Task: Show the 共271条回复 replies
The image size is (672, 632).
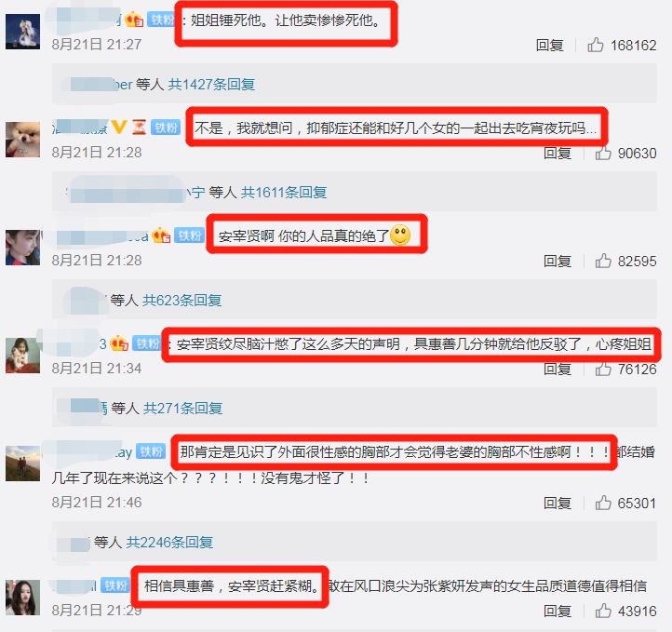Action: click(182, 408)
